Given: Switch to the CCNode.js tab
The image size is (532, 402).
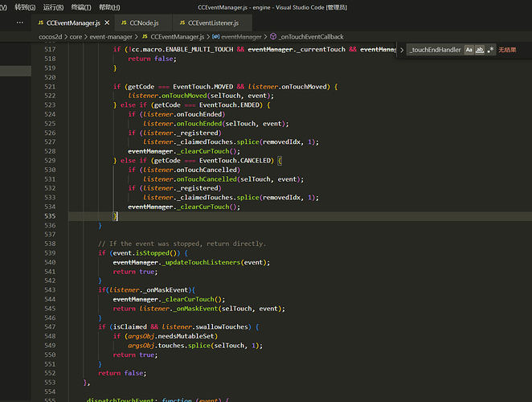Looking at the screenshot, I should (x=145, y=23).
